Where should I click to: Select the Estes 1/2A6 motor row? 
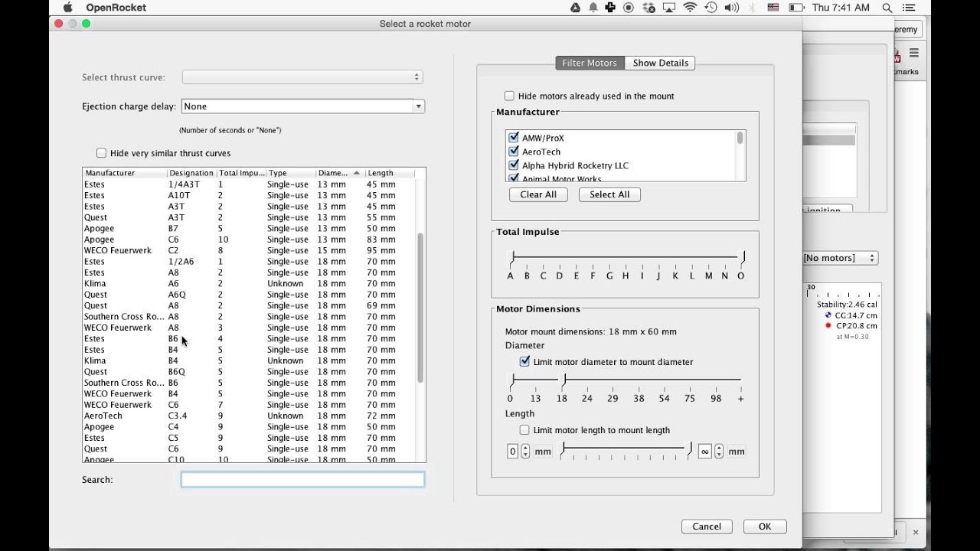coord(249,262)
